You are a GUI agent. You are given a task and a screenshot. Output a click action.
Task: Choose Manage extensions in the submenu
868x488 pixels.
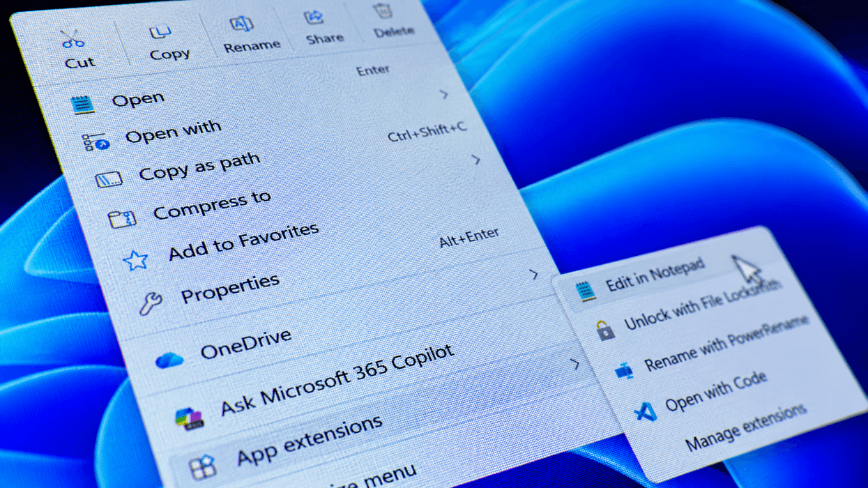coord(746,426)
